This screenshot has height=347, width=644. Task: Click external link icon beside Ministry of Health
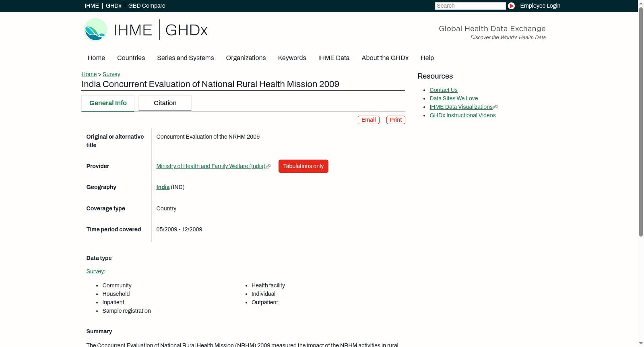[268, 166]
